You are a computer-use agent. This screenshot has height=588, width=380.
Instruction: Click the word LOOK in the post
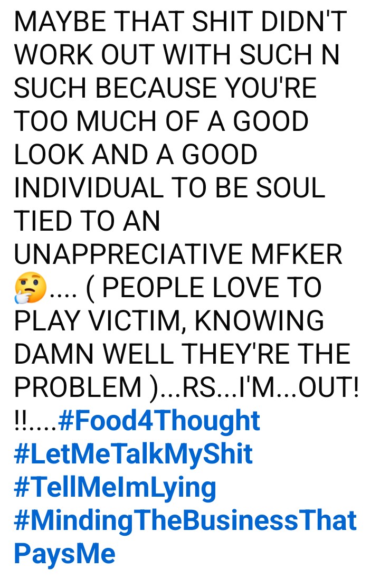pyautogui.click(x=49, y=155)
